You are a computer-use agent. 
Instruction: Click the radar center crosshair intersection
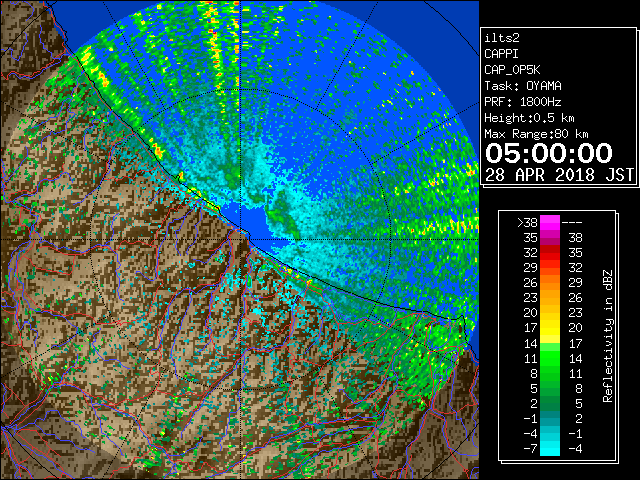point(241,239)
